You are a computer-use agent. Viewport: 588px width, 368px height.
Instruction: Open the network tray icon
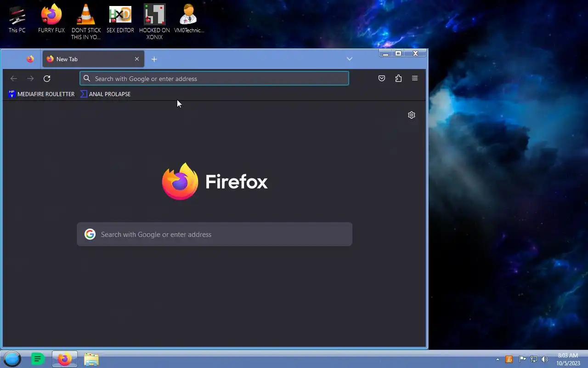534,359
